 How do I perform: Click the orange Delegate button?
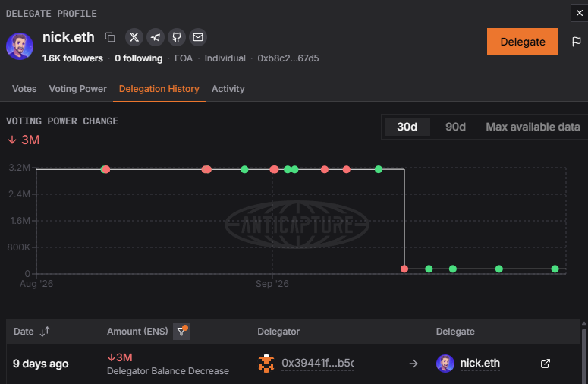click(523, 42)
